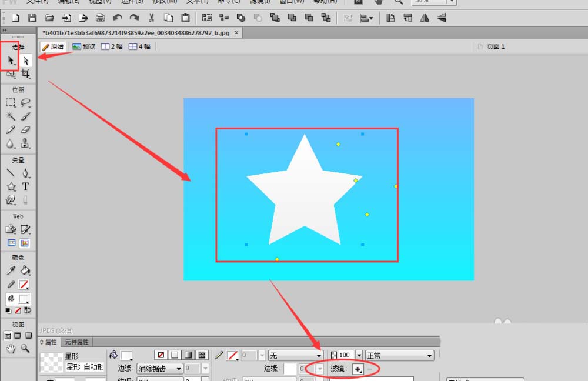Toggle no-fill category button
This screenshot has width=588, height=381.
click(x=161, y=355)
